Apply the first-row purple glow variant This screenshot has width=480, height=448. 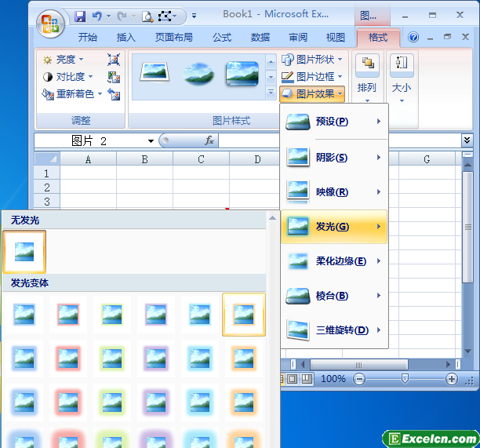(156, 315)
